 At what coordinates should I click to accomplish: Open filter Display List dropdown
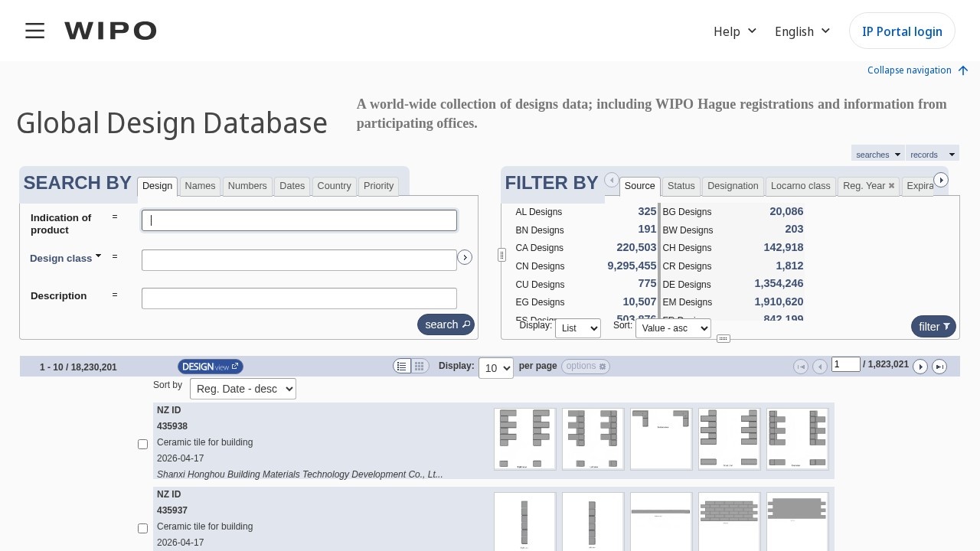click(578, 328)
